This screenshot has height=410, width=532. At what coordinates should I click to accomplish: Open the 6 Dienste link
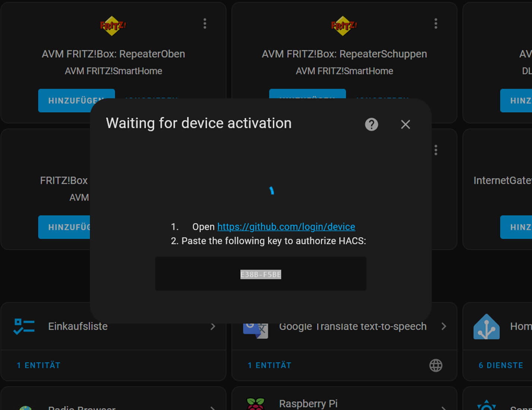[501, 365]
